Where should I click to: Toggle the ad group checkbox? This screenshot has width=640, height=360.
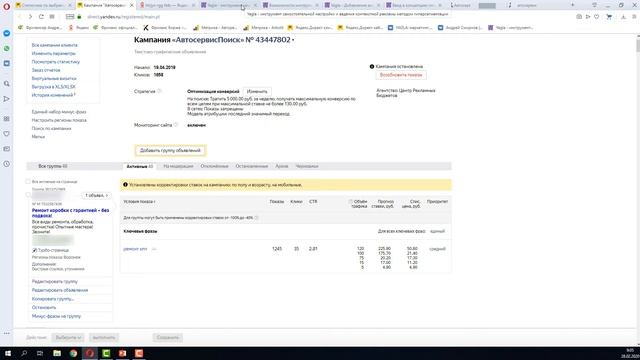pyautogui.click(x=28, y=195)
